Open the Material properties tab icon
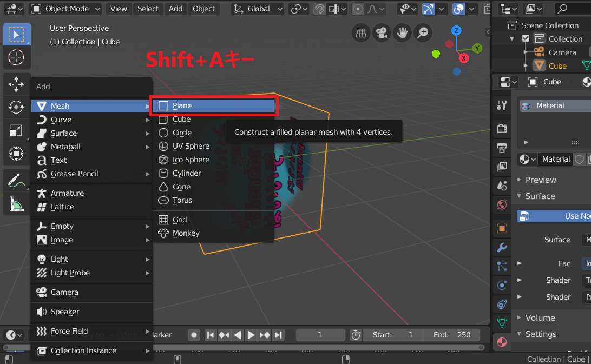The width and height of the screenshot is (591, 364). [x=502, y=342]
